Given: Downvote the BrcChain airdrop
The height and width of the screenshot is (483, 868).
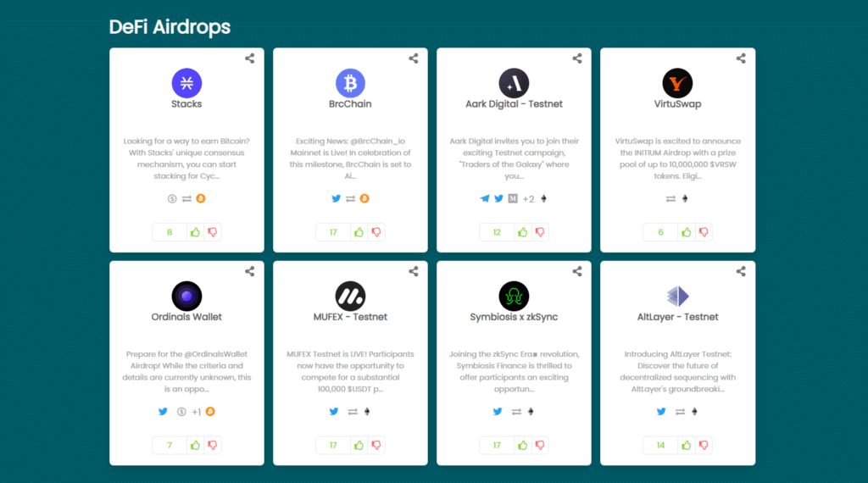Looking at the screenshot, I should click(x=376, y=232).
